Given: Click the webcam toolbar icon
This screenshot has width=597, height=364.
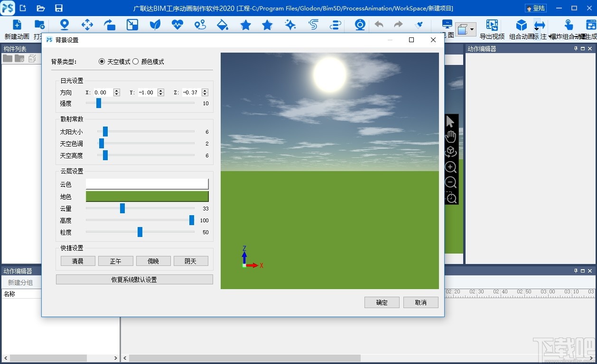Looking at the screenshot, I should coord(360,25).
